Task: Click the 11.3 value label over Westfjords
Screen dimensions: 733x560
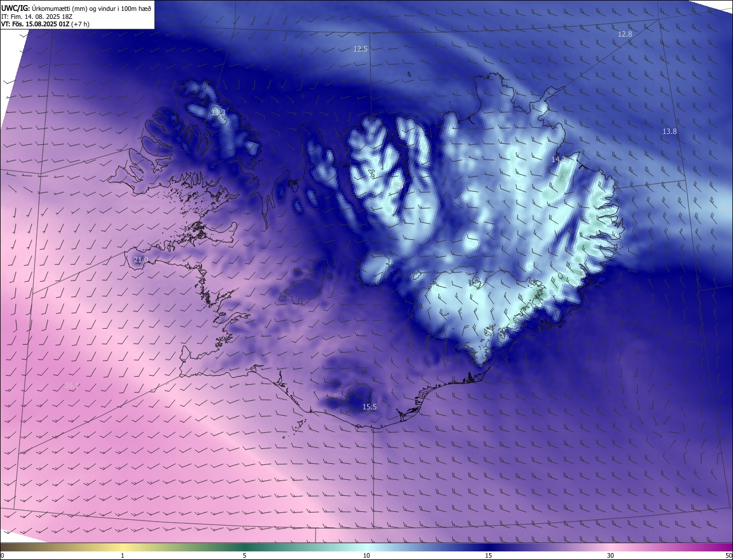Action: click(218, 113)
